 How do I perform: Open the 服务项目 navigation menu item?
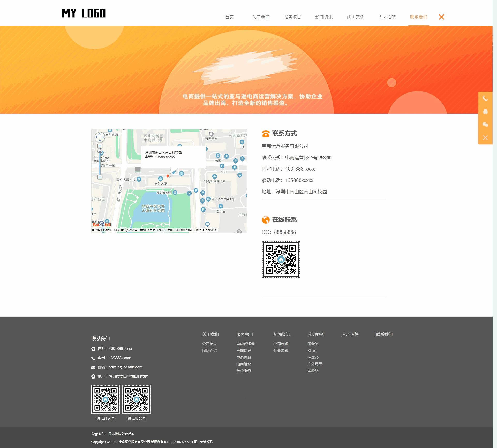click(x=292, y=17)
